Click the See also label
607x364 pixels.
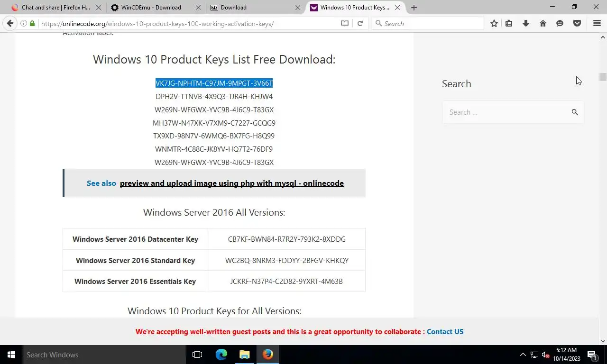point(101,183)
